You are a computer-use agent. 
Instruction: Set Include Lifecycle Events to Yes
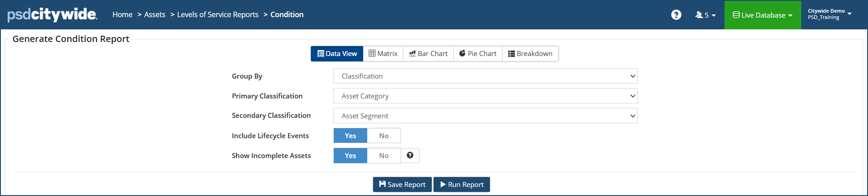(x=351, y=136)
